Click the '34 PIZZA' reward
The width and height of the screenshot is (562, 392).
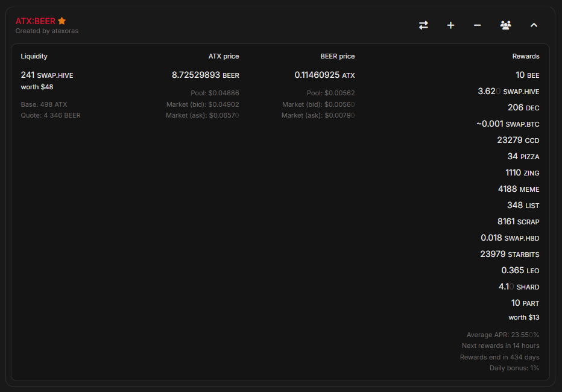click(x=523, y=157)
